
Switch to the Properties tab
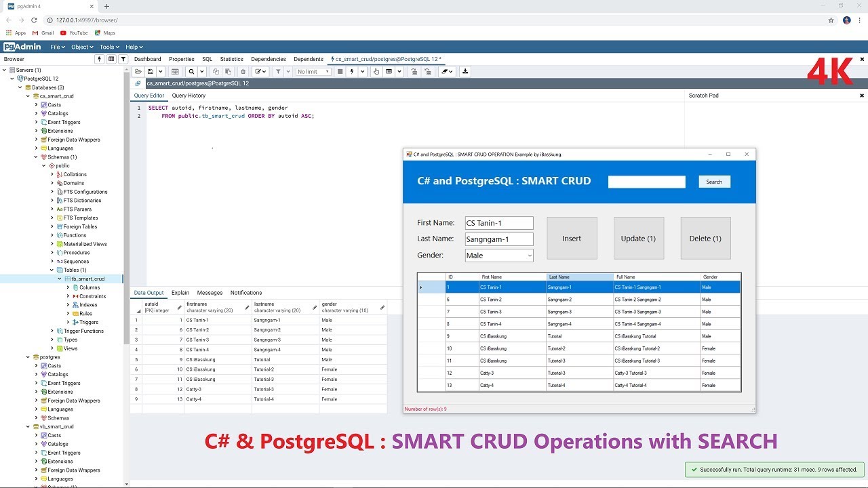(x=182, y=59)
